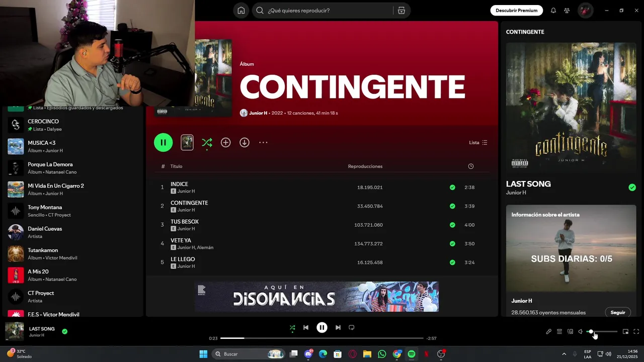
Task: Open the play queue
Action: (559, 332)
